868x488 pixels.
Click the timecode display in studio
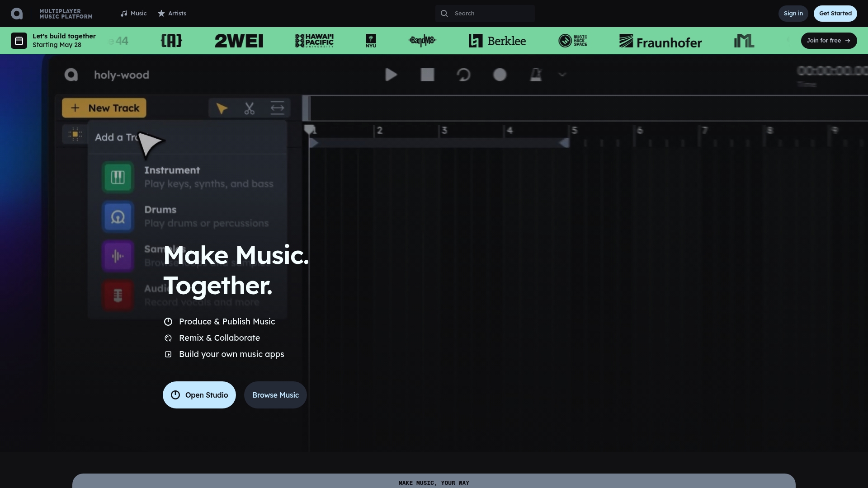pos(832,71)
